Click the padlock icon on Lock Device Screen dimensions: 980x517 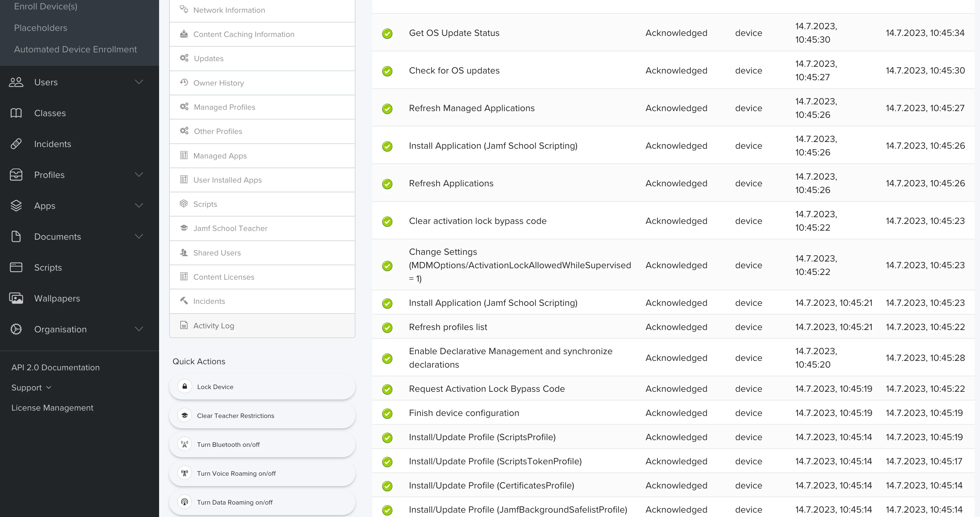tap(185, 386)
